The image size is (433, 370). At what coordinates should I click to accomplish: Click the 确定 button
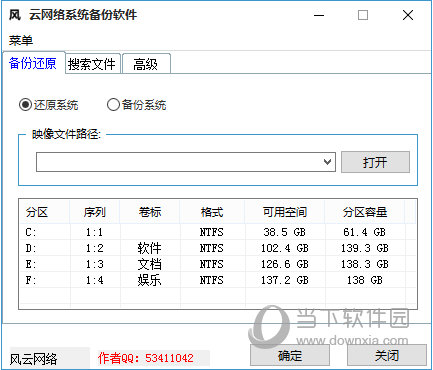click(x=290, y=355)
